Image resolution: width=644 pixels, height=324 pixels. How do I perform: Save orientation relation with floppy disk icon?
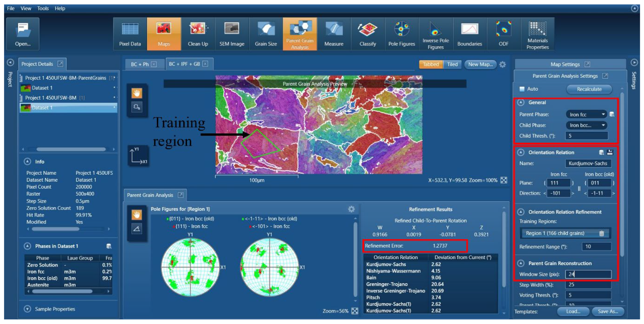point(610,152)
